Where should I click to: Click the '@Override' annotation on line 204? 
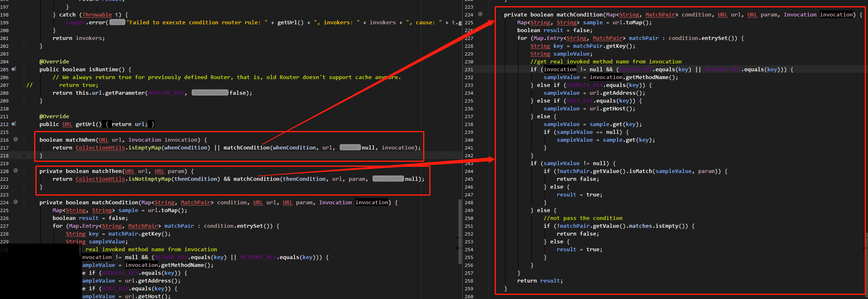54,61
